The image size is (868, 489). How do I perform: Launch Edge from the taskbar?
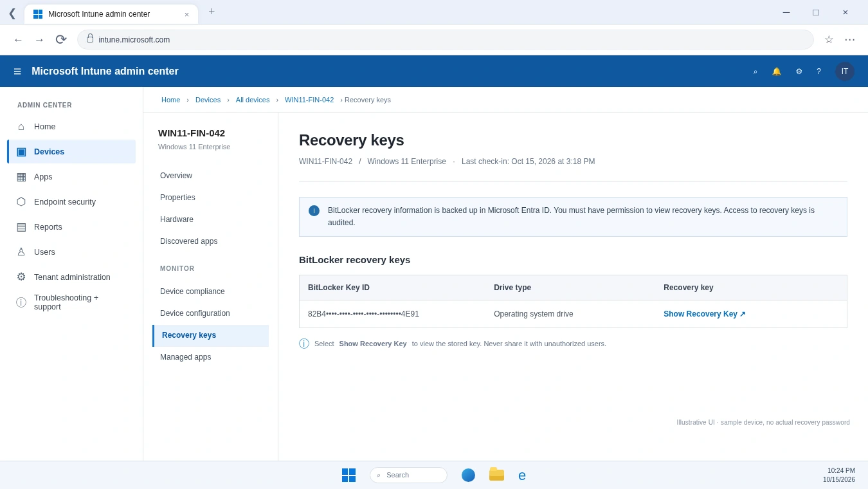click(522, 475)
